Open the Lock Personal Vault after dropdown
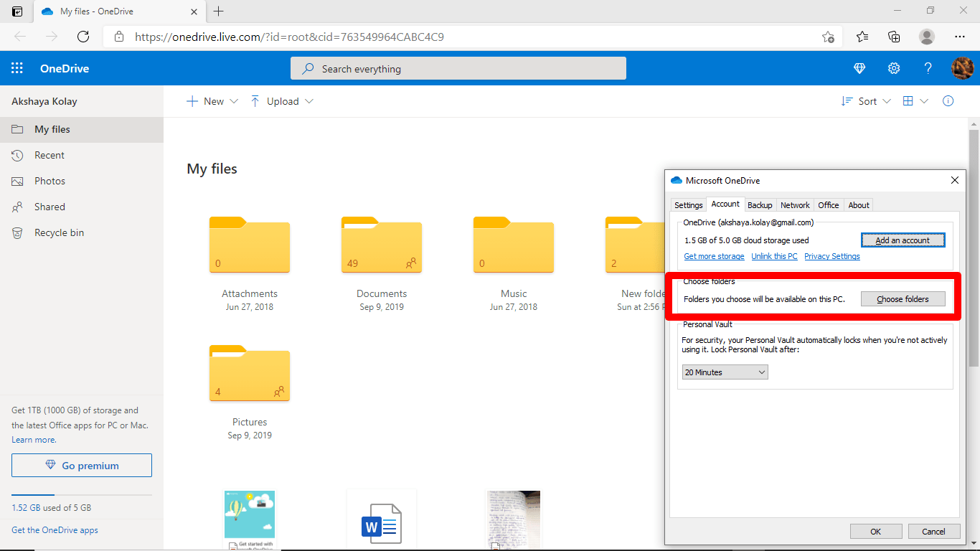The width and height of the screenshot is (980, 551). (725, 372)
